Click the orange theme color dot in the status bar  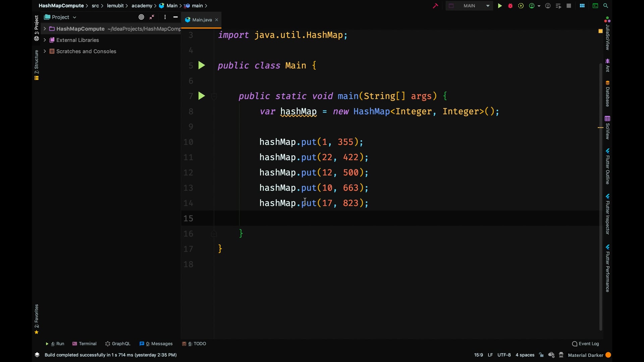(608, 355)
